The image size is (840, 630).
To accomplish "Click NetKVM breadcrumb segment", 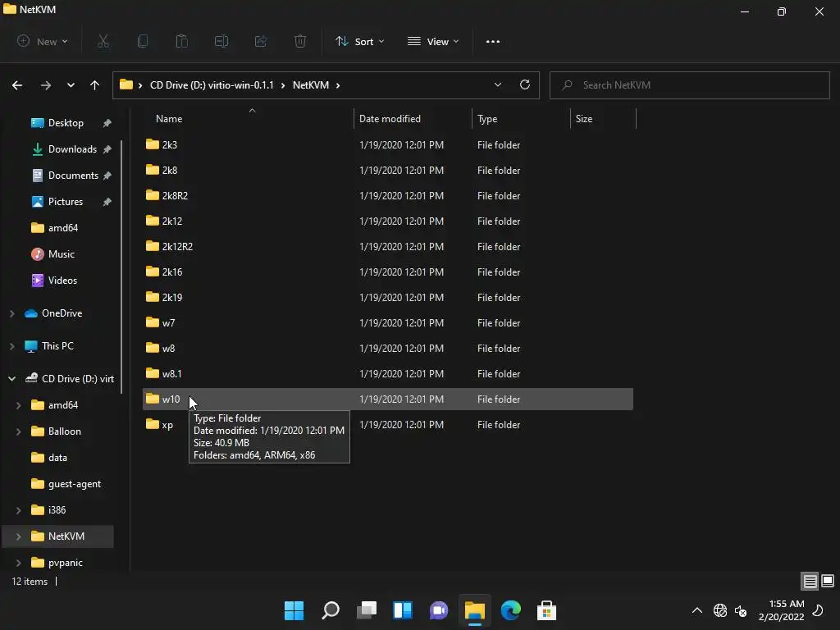I will click(311, 85).
